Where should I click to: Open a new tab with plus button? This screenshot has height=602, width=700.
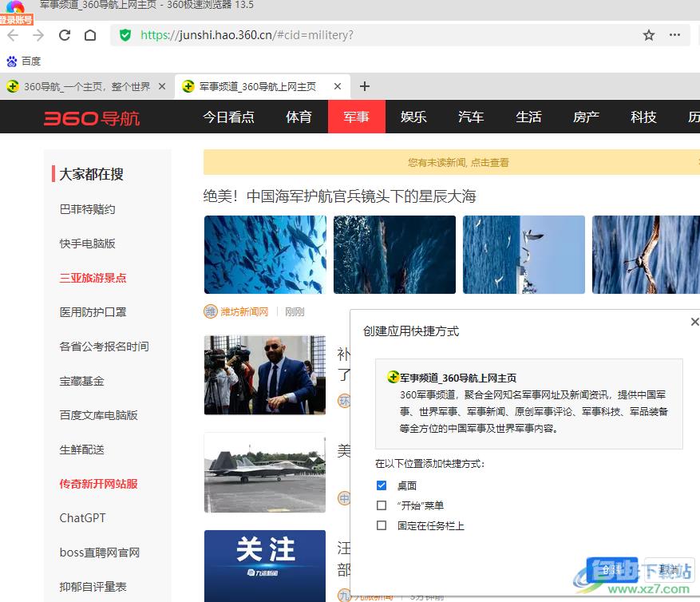(365, 86)
